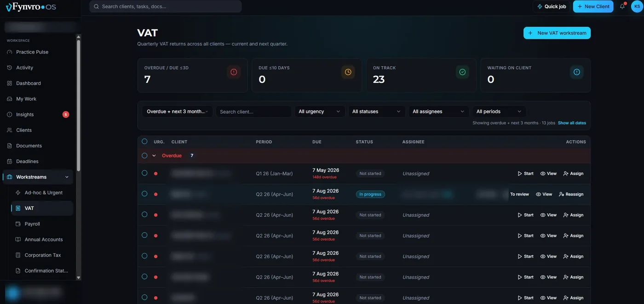This screenshot has width=644, height=304.
Task: Select the Q1 26 (Jan–Mar) row checkbox
Action: [144, 173]
